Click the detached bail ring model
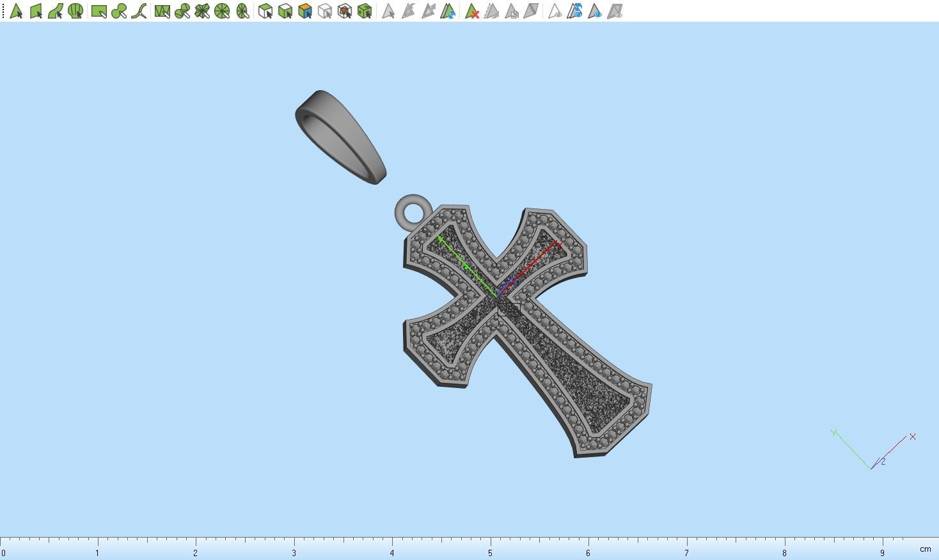Image resolution: width=939 pixels, height=560 pixels. (x=340, y=137)
